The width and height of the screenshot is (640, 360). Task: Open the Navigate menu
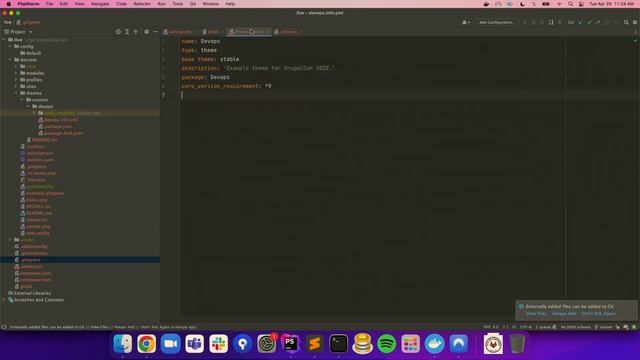point(100,4)
